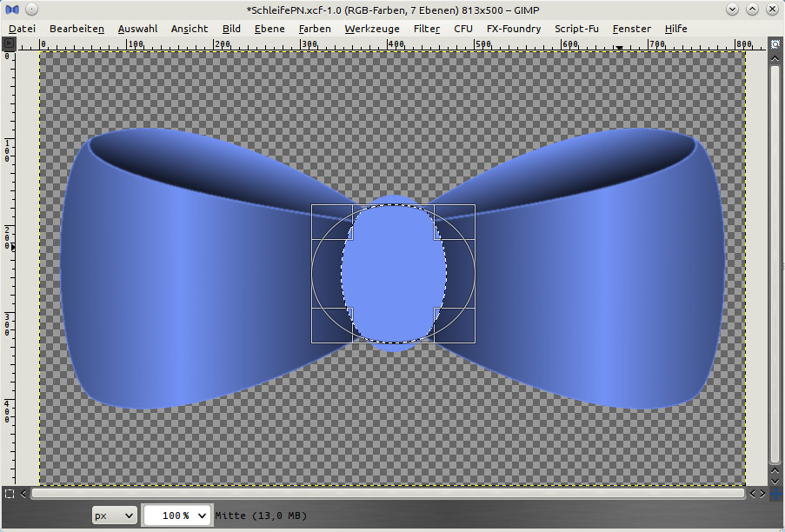This screenshot has height=532, width=785.
Task: Click the vertical scrollbar up arrow
Action: 774,58
